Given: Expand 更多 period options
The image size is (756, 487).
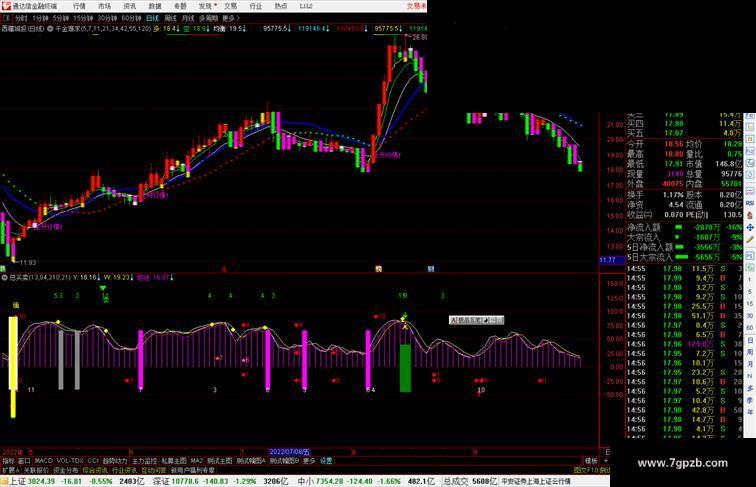Looking at the screenshot, I should point(230,18).
